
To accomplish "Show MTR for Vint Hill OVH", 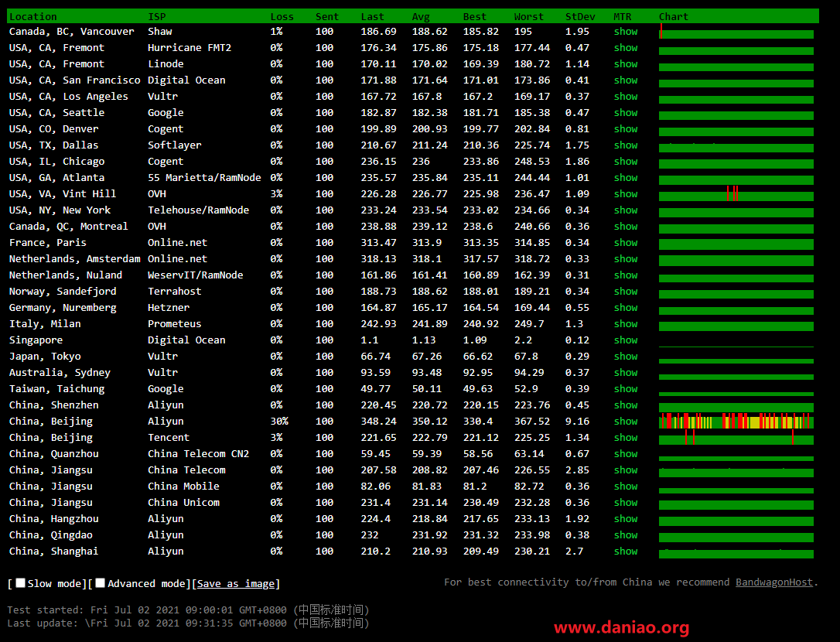I will tap(626, 194).
